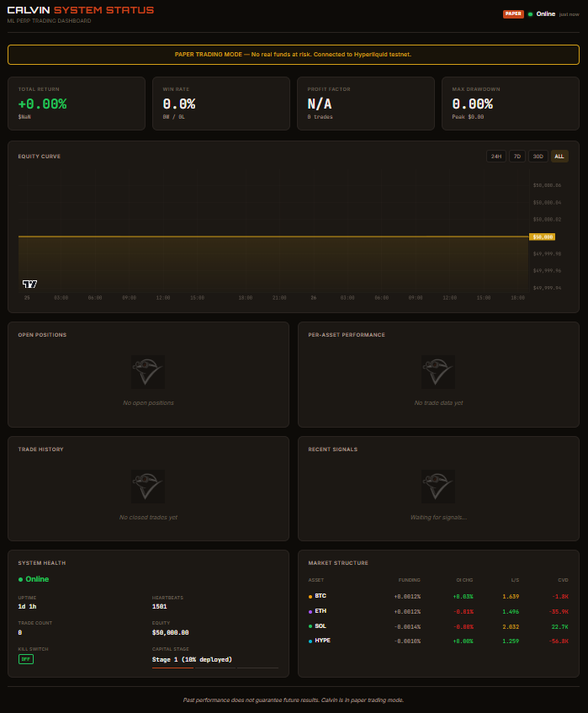Click the green Online dot in the header

tap(530, 14)
